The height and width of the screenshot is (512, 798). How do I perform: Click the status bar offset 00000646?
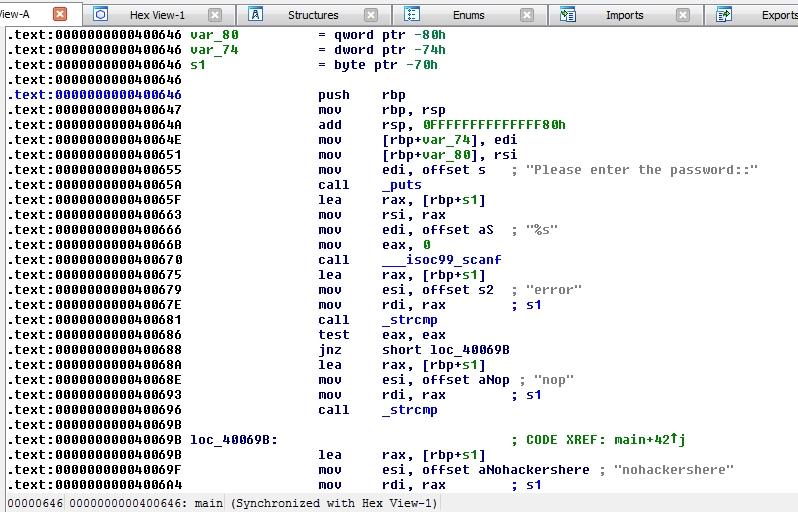[x=35, y=503]
